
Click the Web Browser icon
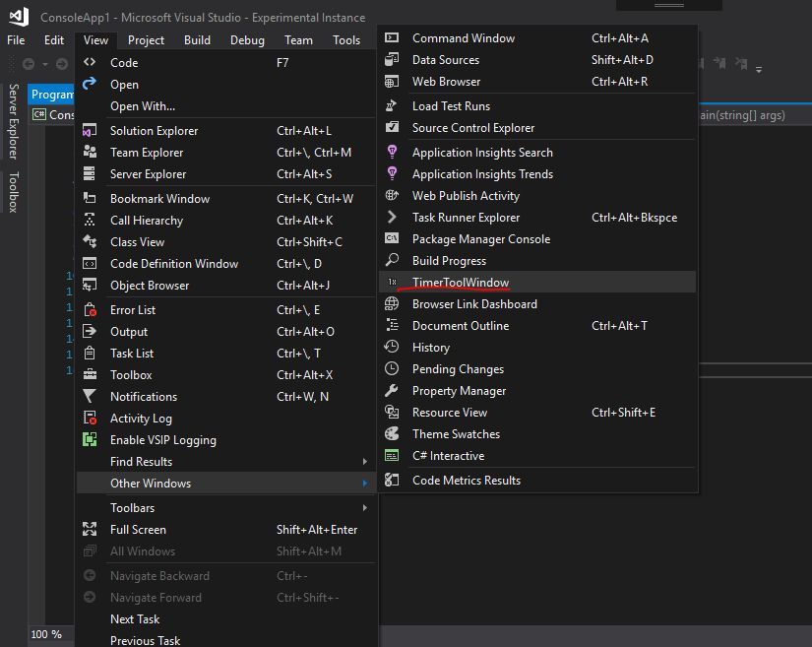tap(392, 82)
